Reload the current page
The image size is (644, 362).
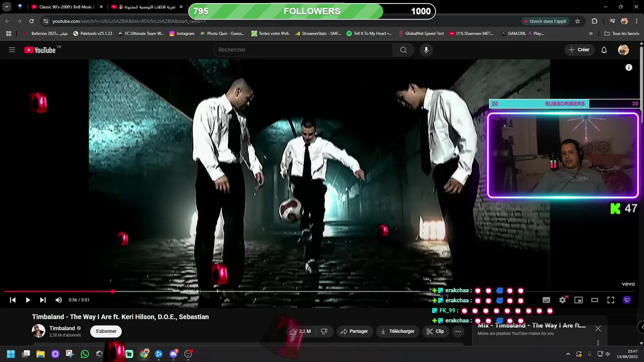click(31, 21)
